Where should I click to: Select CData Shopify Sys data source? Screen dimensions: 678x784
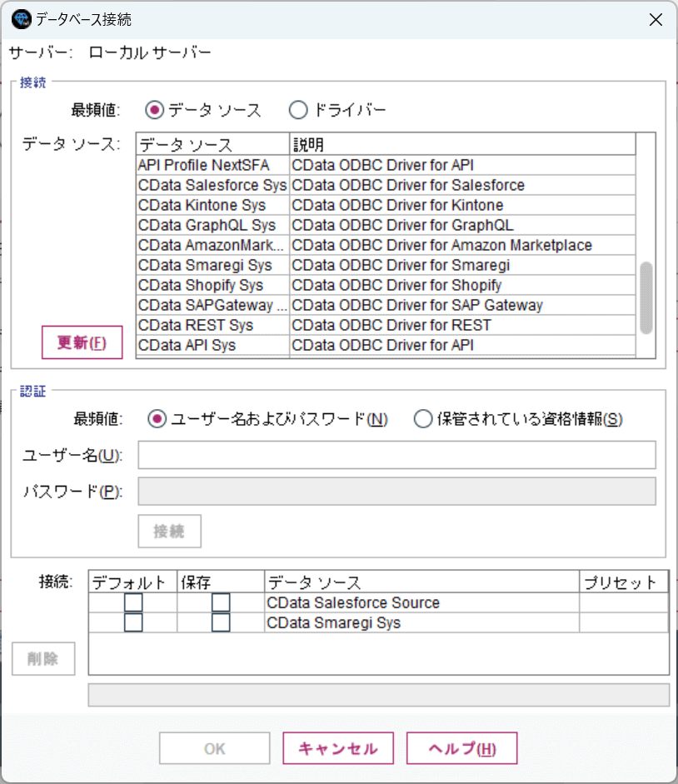(212, 285)
